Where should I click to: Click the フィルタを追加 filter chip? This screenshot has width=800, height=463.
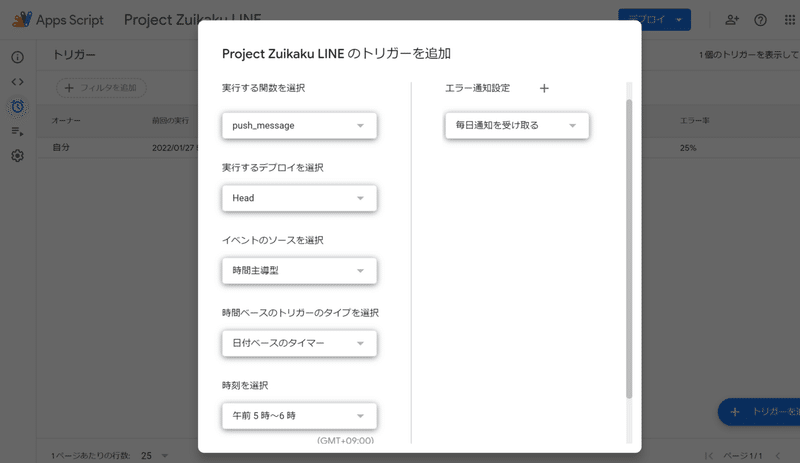pos(101,88)
